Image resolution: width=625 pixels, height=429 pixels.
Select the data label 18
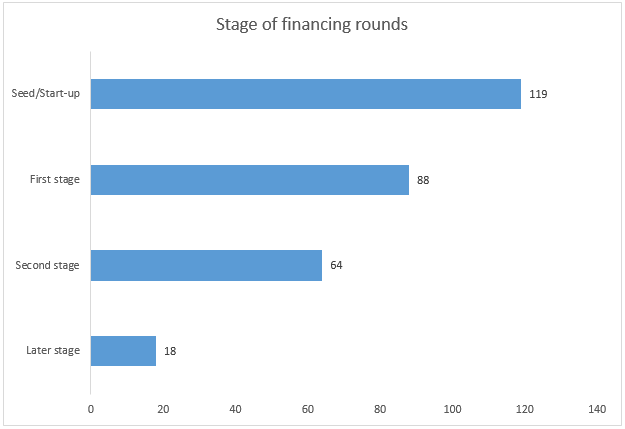(170, 351)
